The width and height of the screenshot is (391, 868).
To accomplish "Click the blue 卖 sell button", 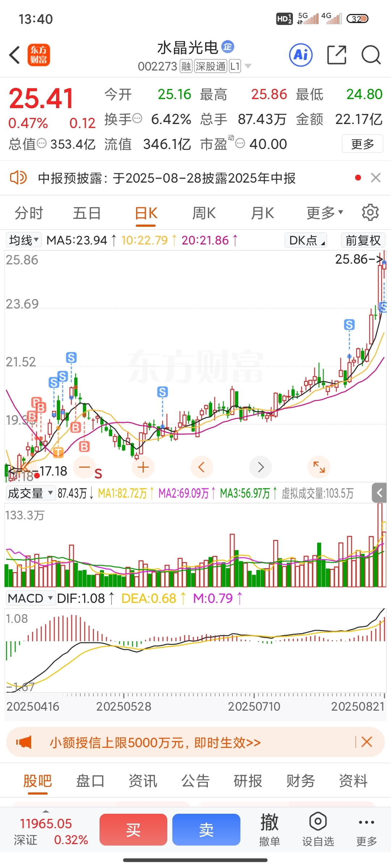I will click(206, 830).
